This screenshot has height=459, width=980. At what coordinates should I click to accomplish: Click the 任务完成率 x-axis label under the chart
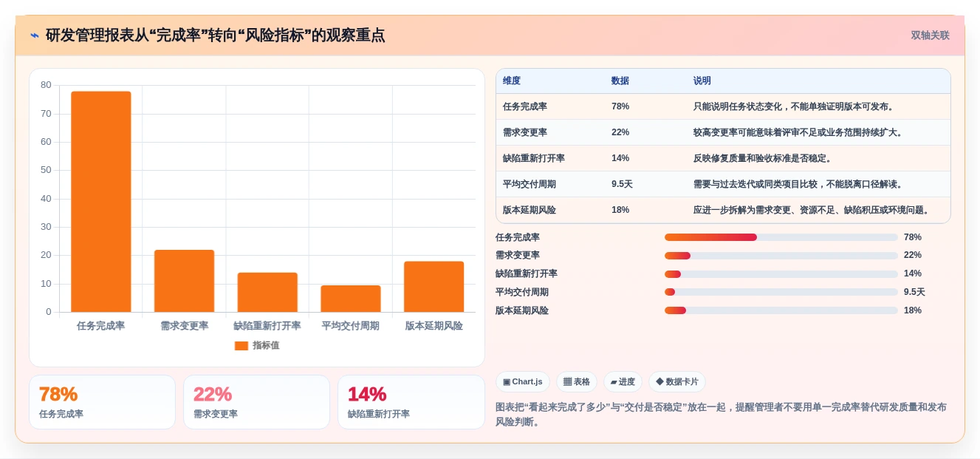[101, 326]
